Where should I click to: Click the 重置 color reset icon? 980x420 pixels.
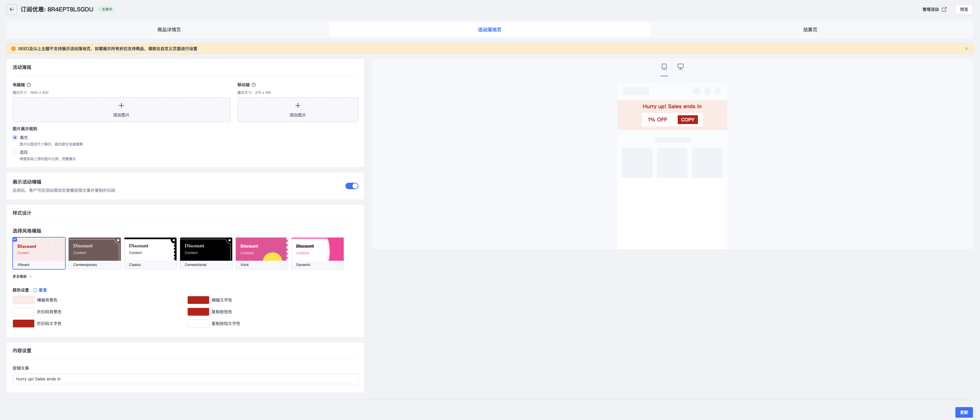pyautogui.click(x=35, y=290)
